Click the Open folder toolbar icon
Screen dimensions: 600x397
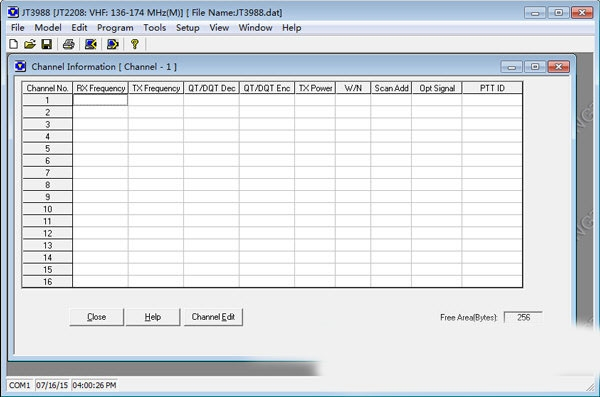pos(30,44)
